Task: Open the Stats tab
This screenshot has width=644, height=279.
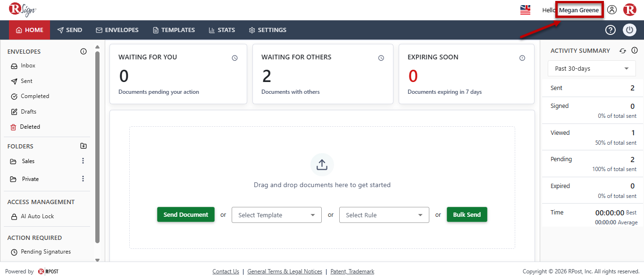Action: 222,30
